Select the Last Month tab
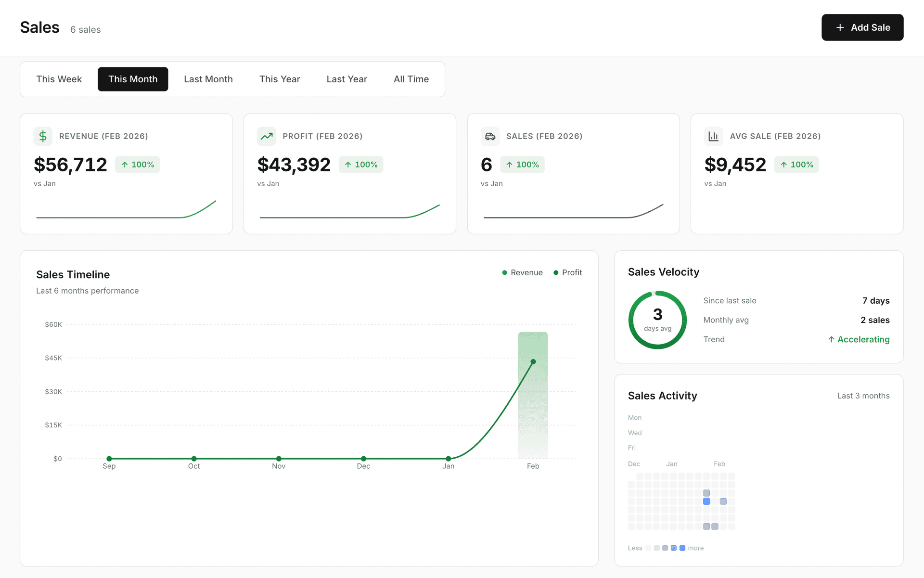 click(208, 79)
